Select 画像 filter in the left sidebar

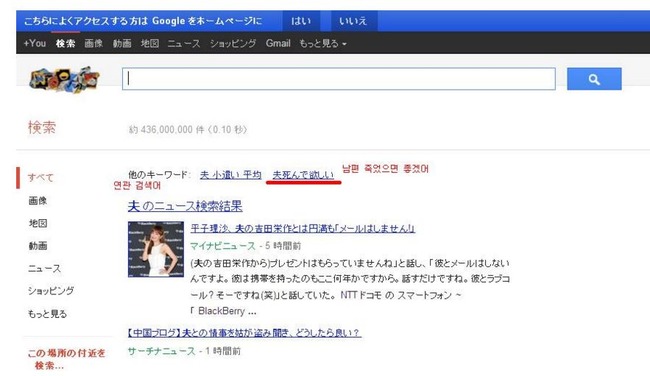38,201
